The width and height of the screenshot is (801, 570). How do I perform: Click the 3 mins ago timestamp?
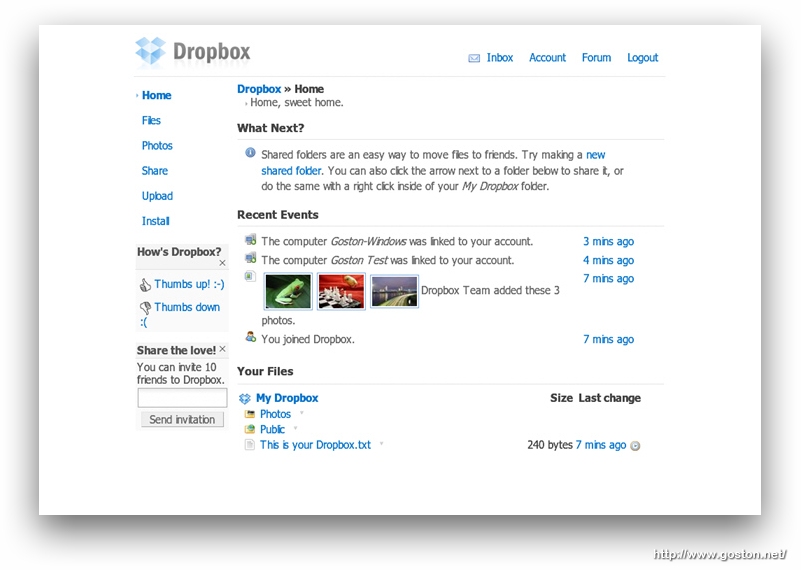pyautogui.click(x=608, y=242)
